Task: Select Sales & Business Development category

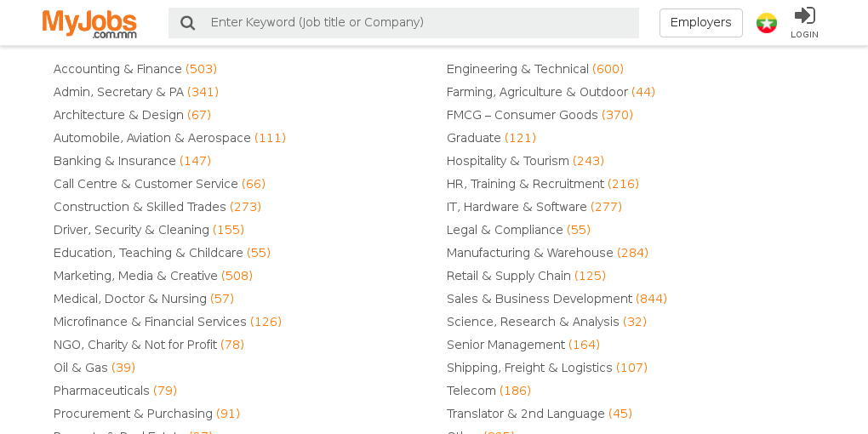Action: coord(557,299)
